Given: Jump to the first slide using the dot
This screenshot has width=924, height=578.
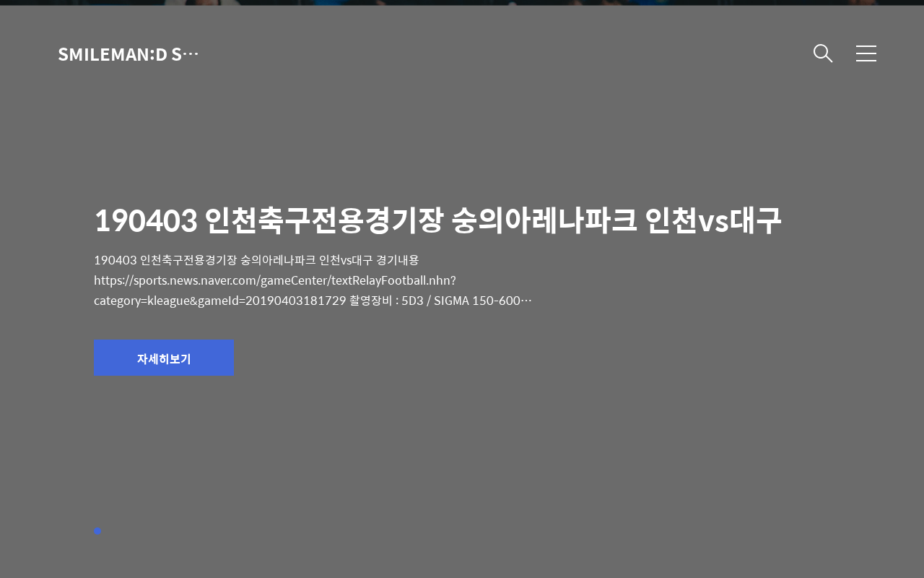Looking at the screenshot, I should (97, 531).
